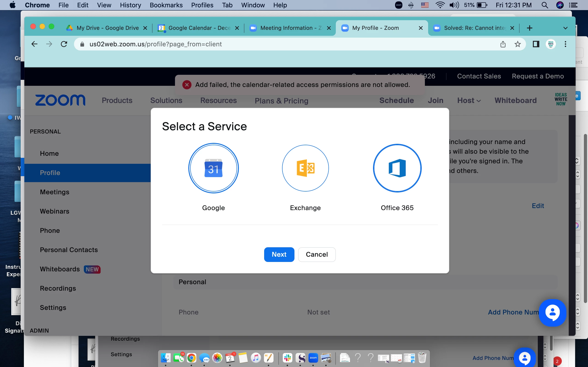Click the Zoom logo
The width and height of the screenshot is (588, 367).
point(60,100)
